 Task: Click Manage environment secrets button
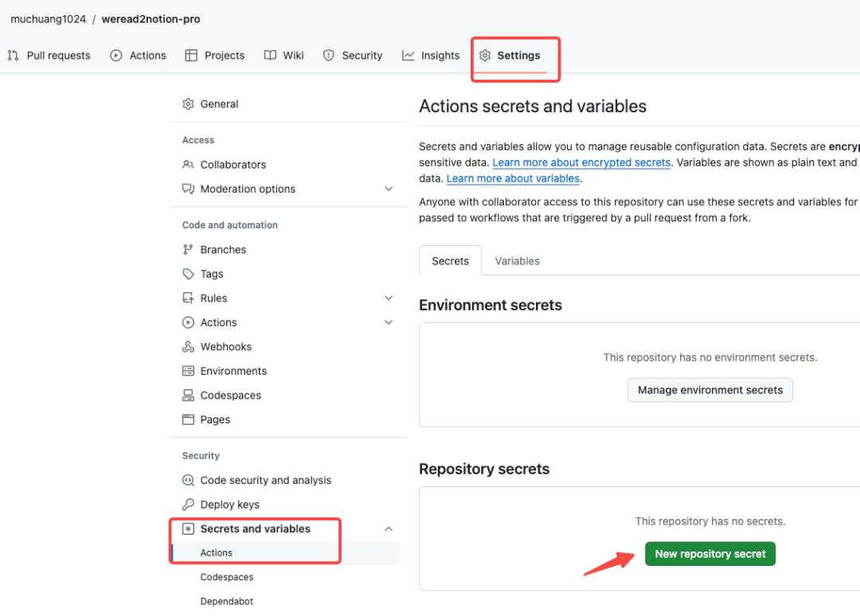coord(710,390)
